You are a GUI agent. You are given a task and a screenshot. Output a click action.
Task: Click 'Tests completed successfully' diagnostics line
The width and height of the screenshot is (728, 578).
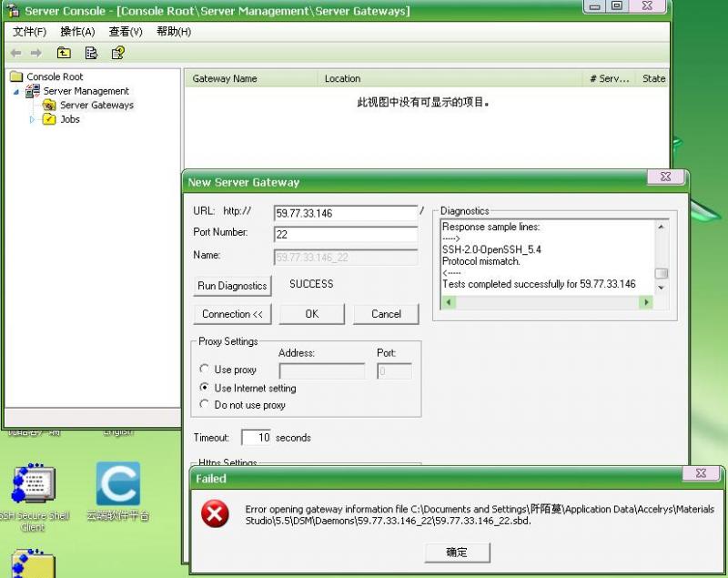point(539,284)
